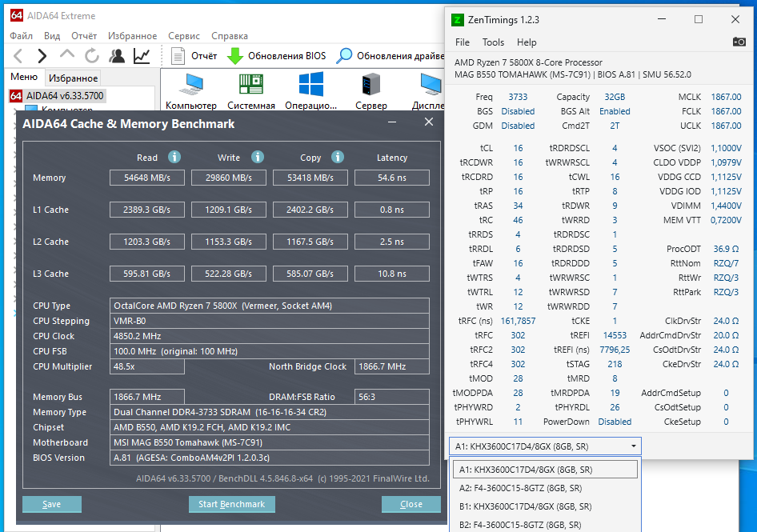757x532 pixels.
Task: Click the user silhouette icon in AIDA64 toolbar
Action: coord(116,56)
